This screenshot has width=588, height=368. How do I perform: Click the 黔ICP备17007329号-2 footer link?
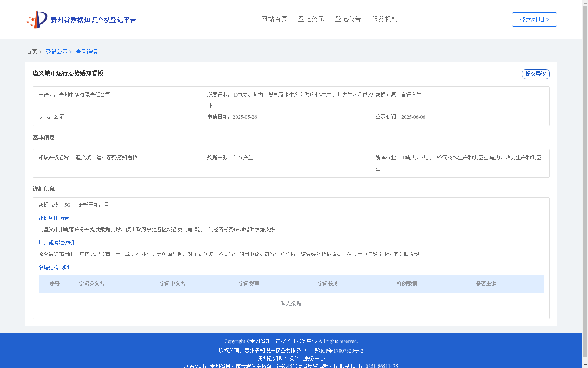tap(339, 351)
